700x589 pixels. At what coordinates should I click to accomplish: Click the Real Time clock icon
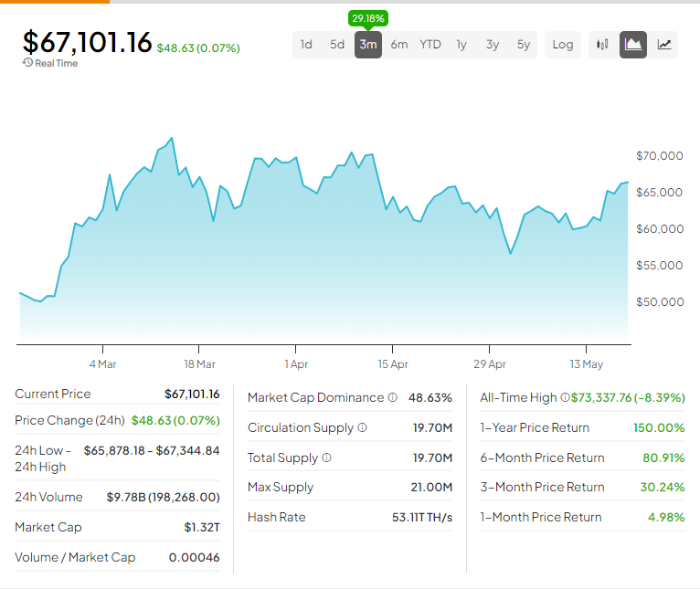point(27,62)
